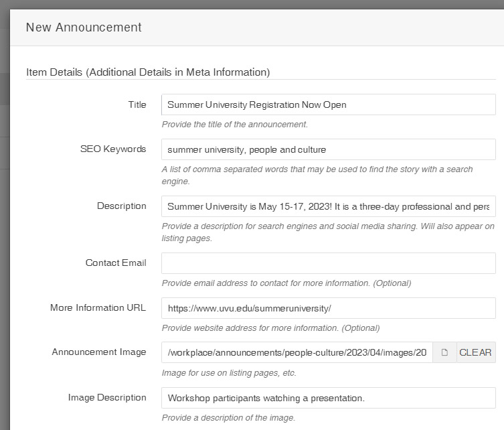Click hint 'Provide email address to contact'
Viewport: 504px width, 430px height.
tap(286, 283)
